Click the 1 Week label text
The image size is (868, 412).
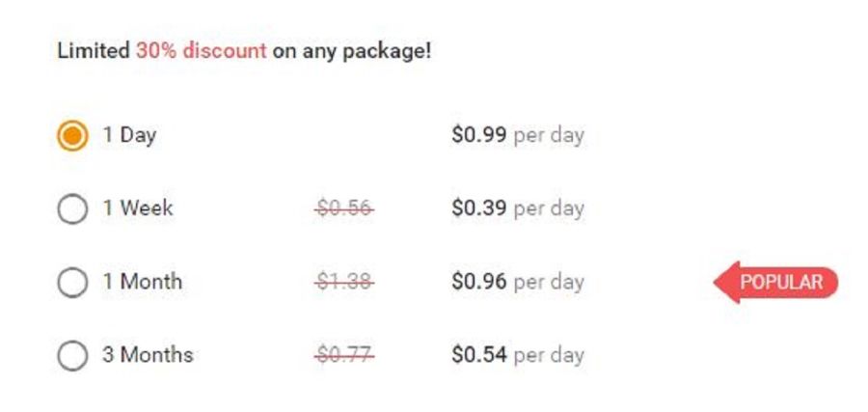click(138, 208)
